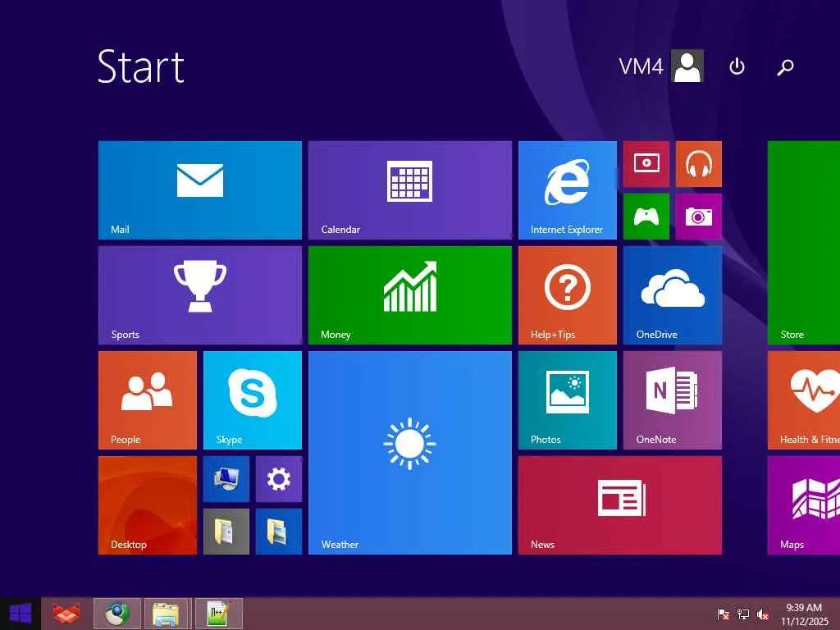Open the Desktop tile

148,505
